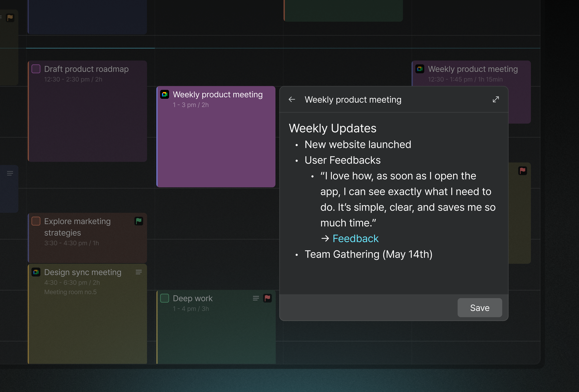579x392 pixels.
Task: Expand the note panel to full size
Action: pos(496,100)
